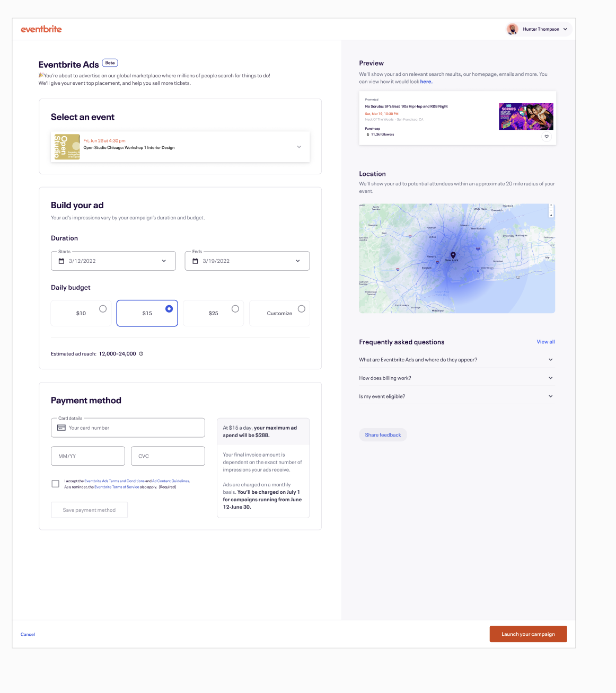Zoom in on the map with the plus button

click(551, 206)
